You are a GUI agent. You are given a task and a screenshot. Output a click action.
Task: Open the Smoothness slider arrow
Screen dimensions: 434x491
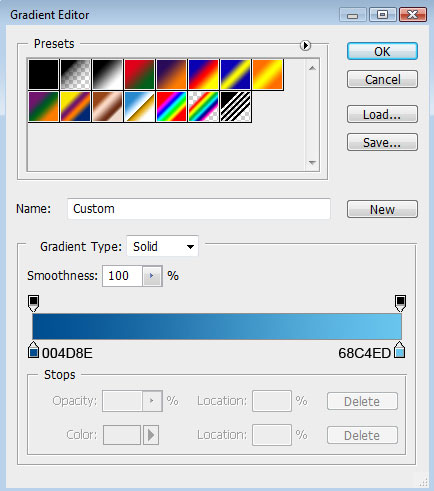pos(152,276)
